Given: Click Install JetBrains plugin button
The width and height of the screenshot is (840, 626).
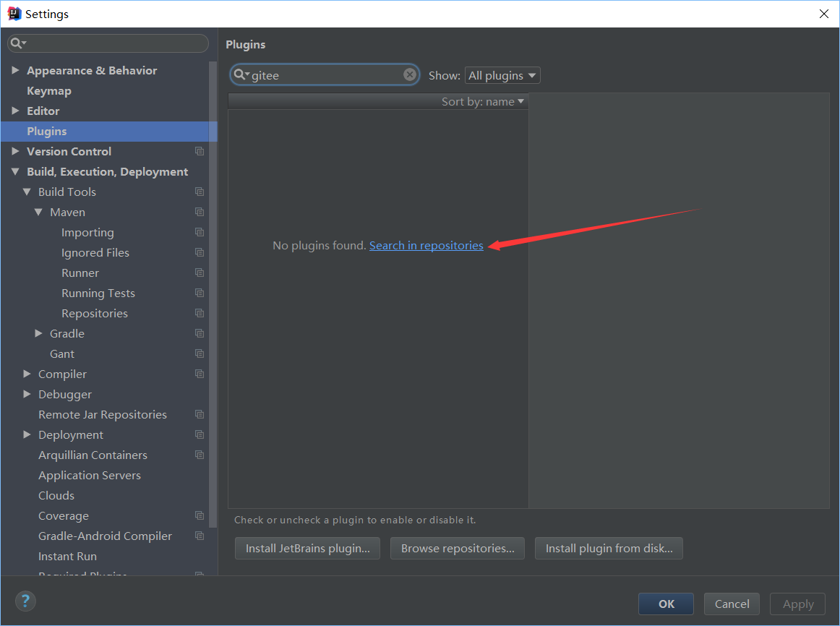Looking at the screenshot, I should click(x=307, y=549).
